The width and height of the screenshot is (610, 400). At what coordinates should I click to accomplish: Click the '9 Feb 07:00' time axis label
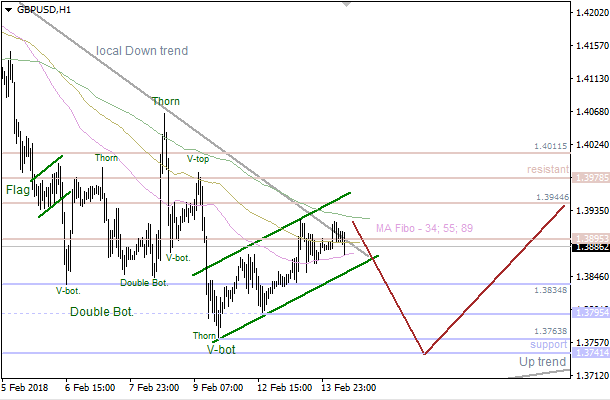pyautogui.click(x=216, y=386)
